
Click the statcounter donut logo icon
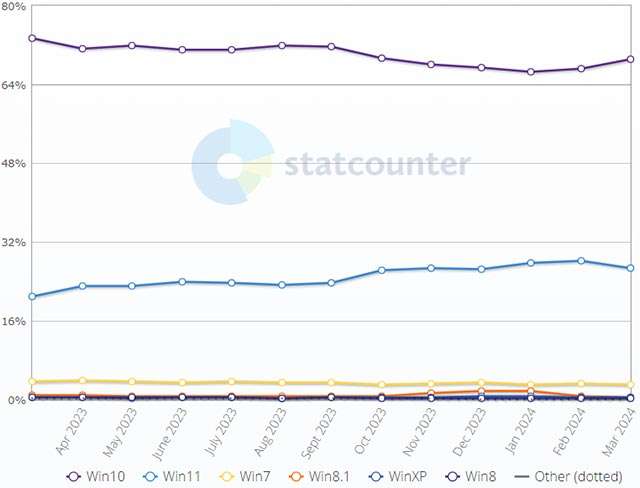[231, 163]
